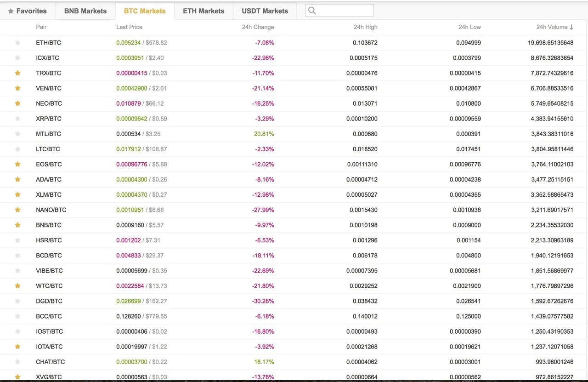Unstar the EOS/BTC pair

coord(17,164)
